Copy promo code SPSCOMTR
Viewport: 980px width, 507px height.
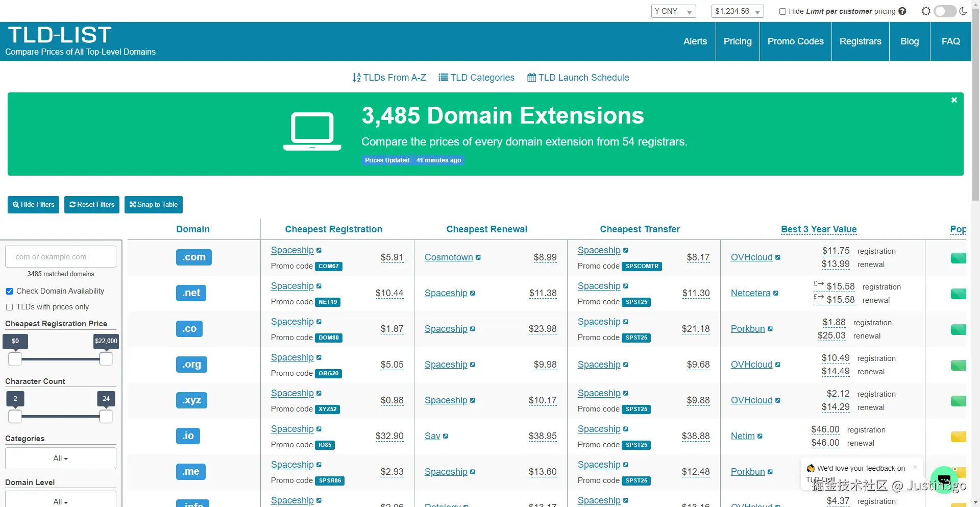tap(642, 267)
